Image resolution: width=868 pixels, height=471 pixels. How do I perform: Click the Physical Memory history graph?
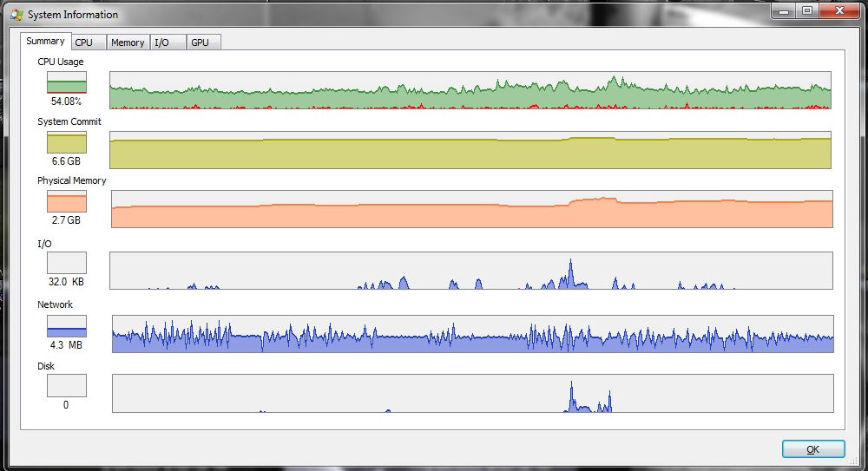click(471, 209)
